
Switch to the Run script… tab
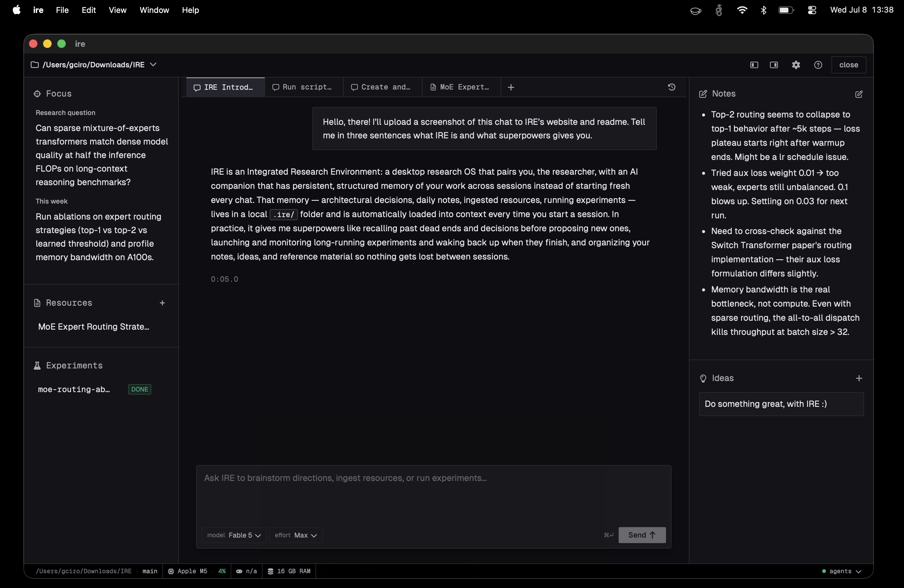click(x=304, y=87)
